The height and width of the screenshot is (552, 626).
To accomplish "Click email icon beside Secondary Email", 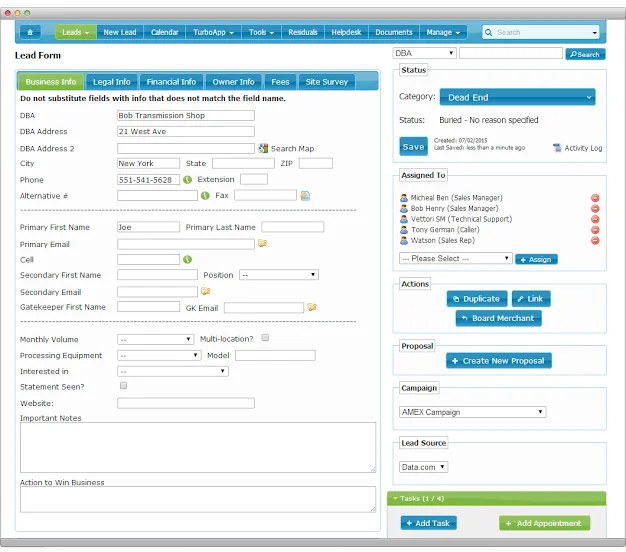I will click(206, 291).
